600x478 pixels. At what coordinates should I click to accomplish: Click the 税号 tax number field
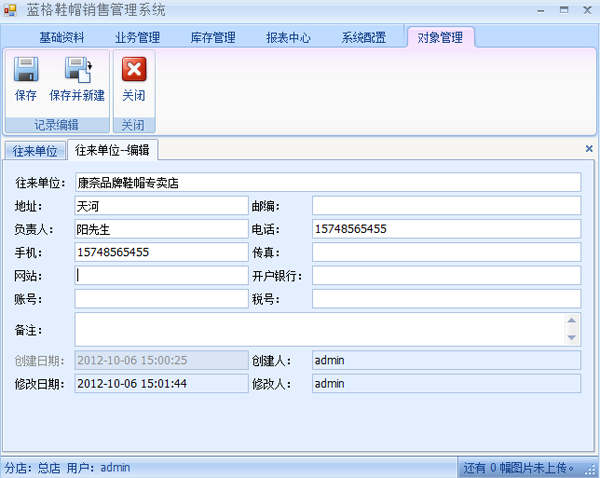(x=446, y=298)
